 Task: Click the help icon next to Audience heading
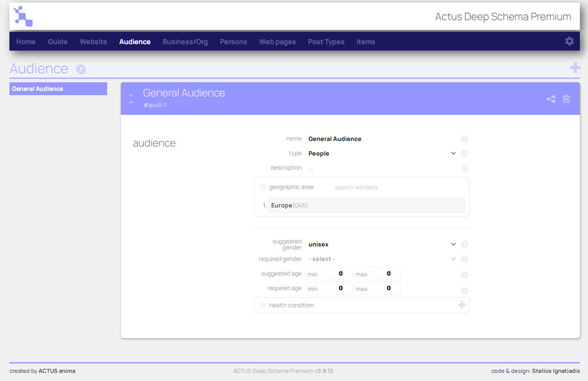(81, 69)
